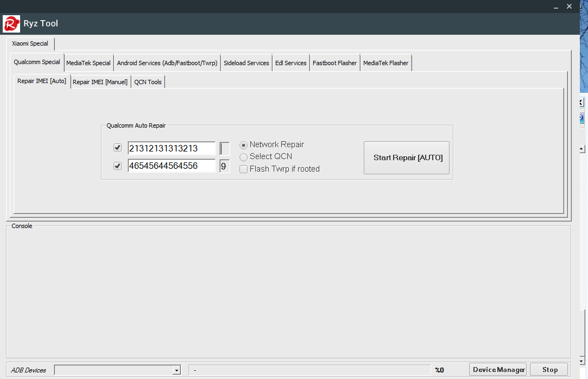Click the %0 progress indicator
This screenshot has height=379, width=588.
(x=439, y=370)
